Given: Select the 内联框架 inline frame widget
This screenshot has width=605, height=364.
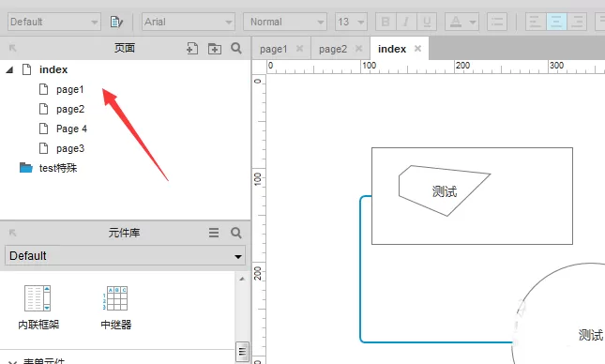Looking at the screenshot, I should pyautogui.click(x=38, y=308).
